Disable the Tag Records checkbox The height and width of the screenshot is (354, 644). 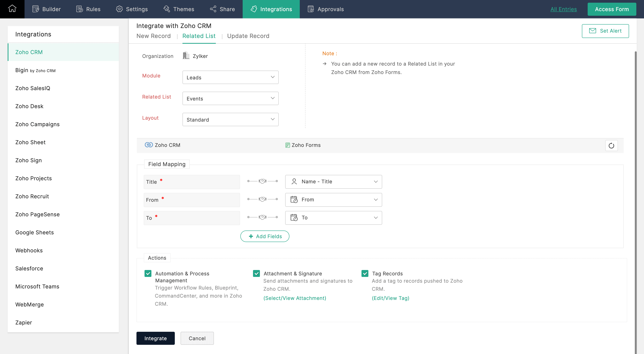click(365, 273)
